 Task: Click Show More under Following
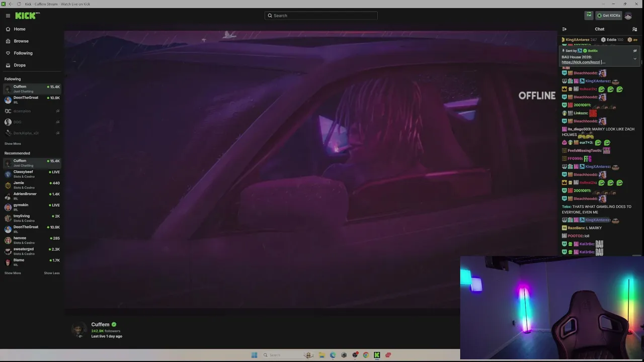pyautogui.click(x=13, y=144)
